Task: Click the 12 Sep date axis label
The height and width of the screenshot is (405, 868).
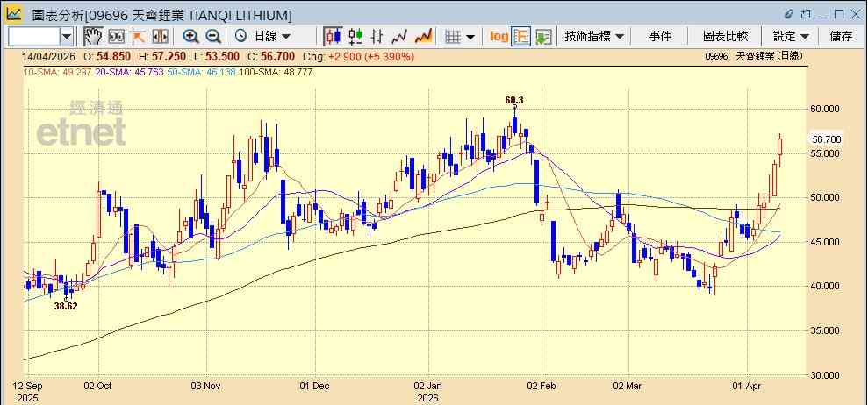Action: 26,386
